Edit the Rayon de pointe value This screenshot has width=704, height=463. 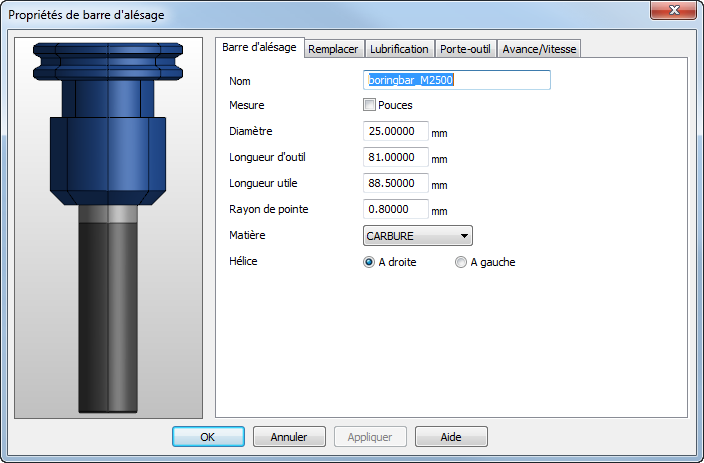click(396, 209)
